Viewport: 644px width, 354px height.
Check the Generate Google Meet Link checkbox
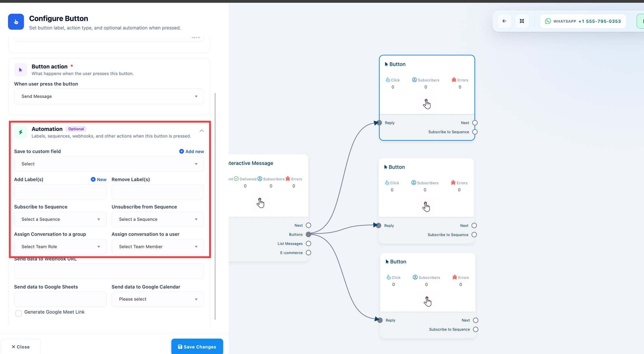[x=19, y=313]
